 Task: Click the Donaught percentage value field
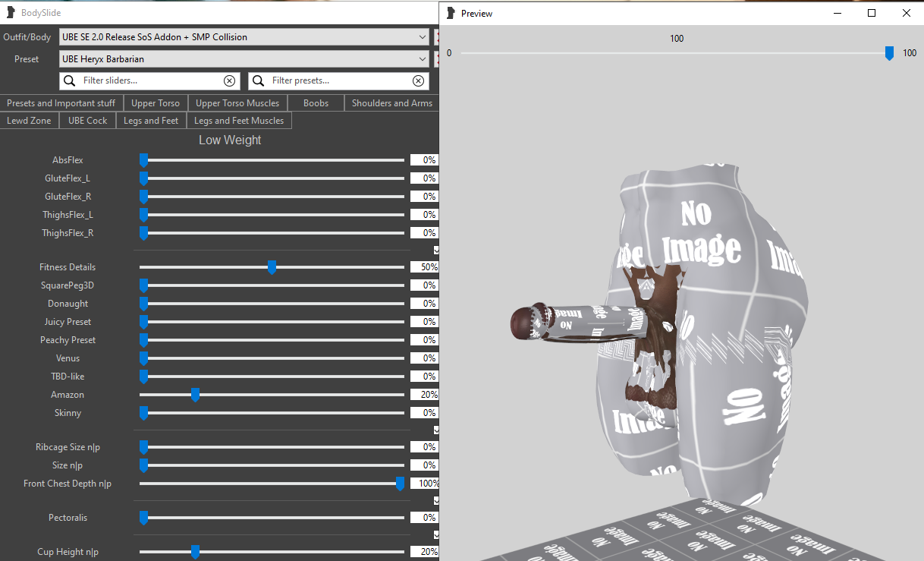pyautogui.click(x=424, y=304)
